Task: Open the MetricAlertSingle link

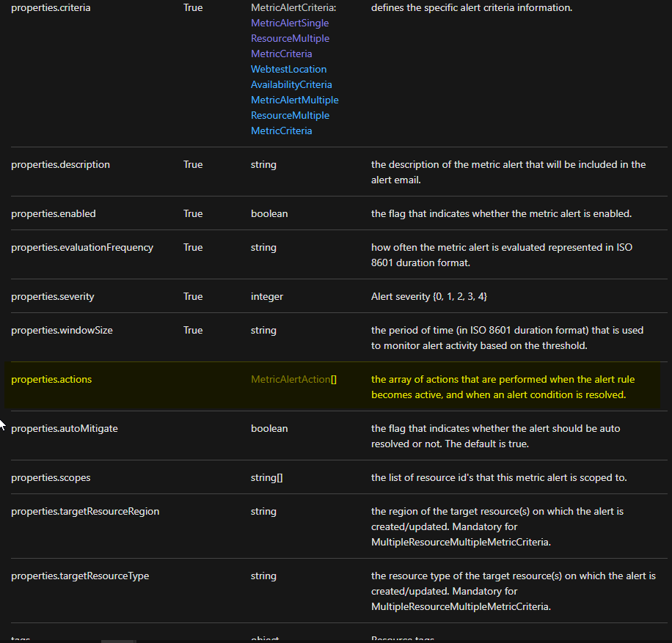Action: click(x=289, y=23)
